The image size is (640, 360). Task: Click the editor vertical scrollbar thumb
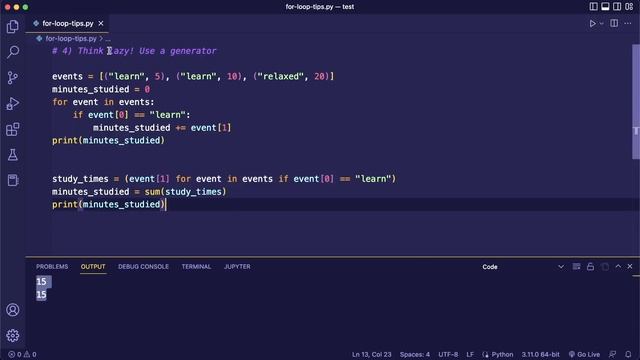tap(636, 101)
